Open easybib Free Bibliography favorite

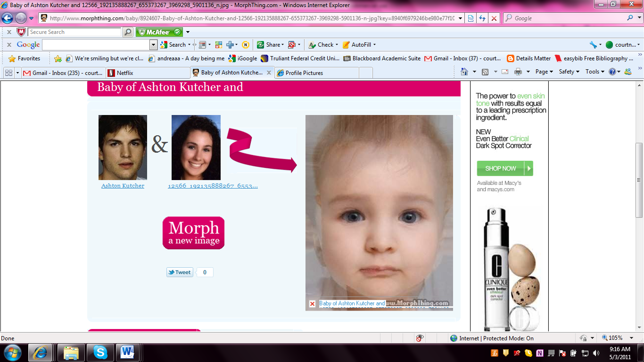[594, 58]
